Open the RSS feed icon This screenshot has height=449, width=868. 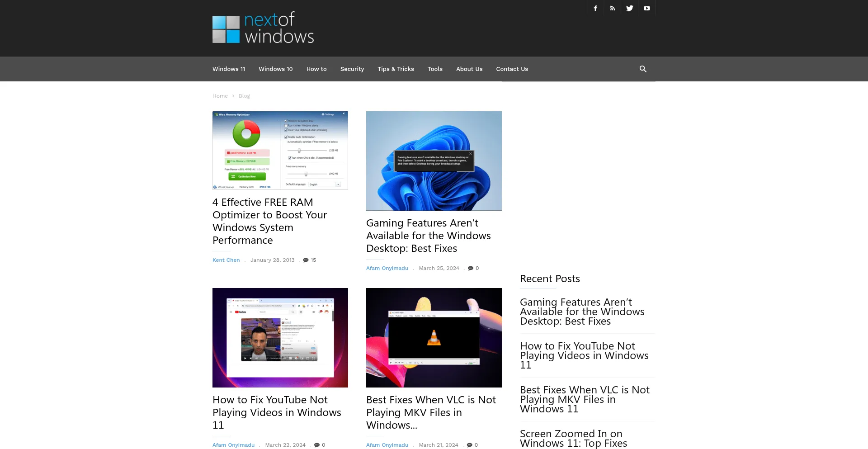click(613, 8)
